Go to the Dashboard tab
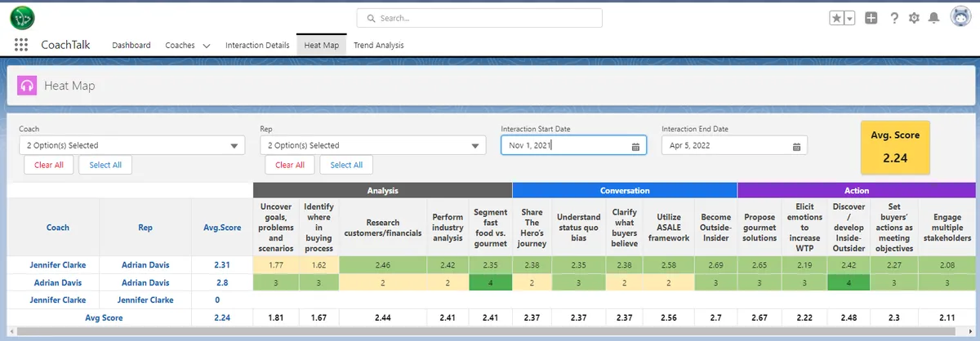Image resolution: width=980 pixels, height=341 pixels. coord(131,45)
